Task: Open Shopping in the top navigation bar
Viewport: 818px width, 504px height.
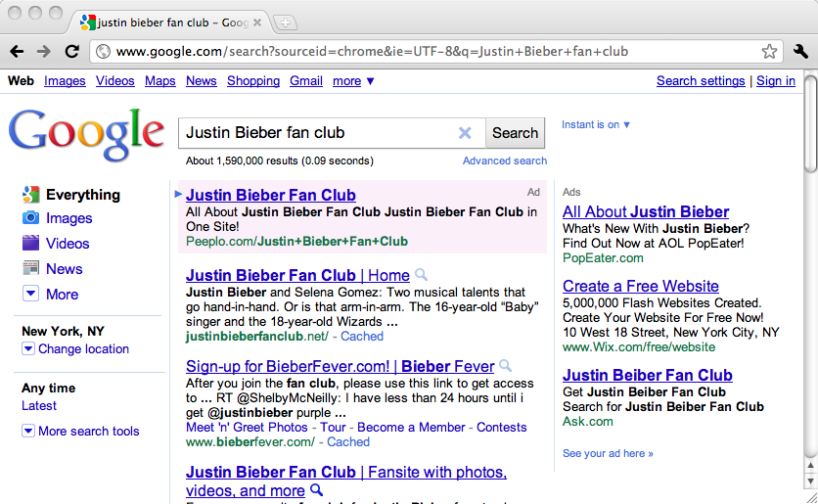Action: pyautogui.click(x=253, y=81)
